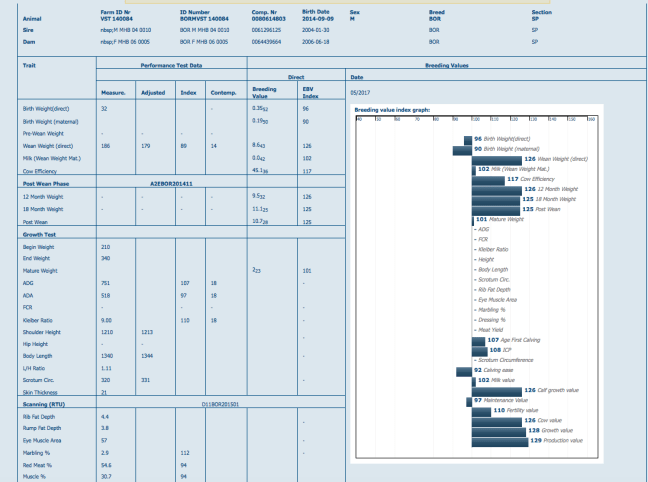Click the Wean Weight (direct) graph bar

pyautogui.click(x=496, y=159)
